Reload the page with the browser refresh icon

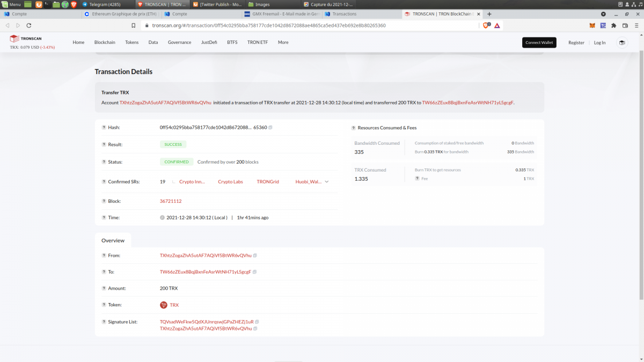(28, 25)
